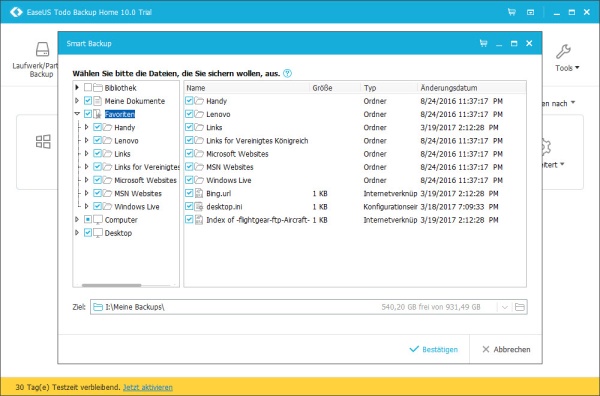Click the Lenovo folder icon in file list
The image size is (600, 396).
tap(199, 114)
